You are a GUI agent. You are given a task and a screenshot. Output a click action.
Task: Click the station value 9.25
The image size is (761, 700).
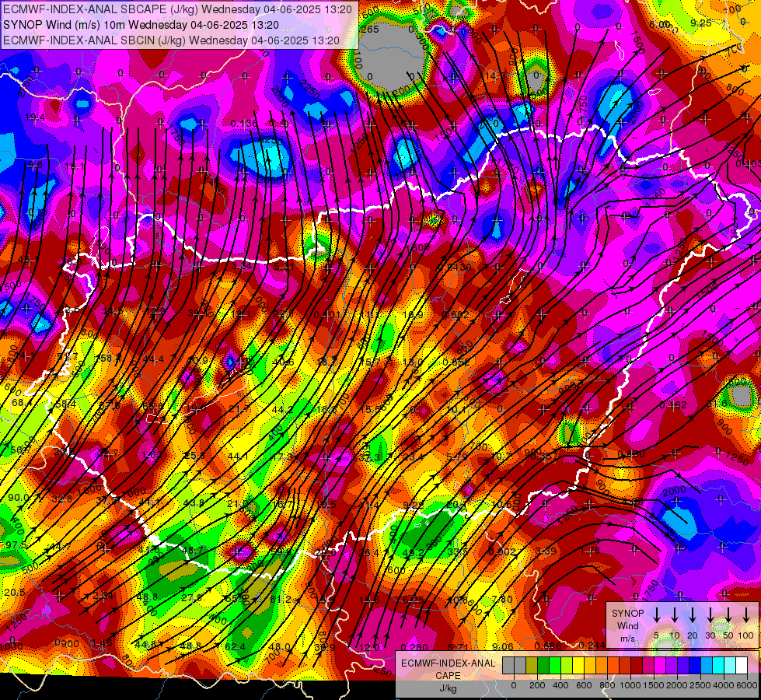(x=701, y=23)
